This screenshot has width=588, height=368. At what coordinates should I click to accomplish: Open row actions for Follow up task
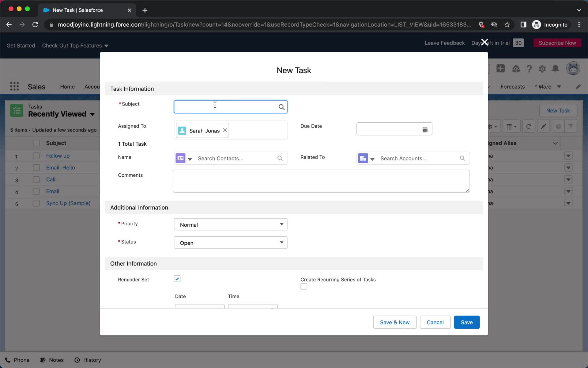568,156
